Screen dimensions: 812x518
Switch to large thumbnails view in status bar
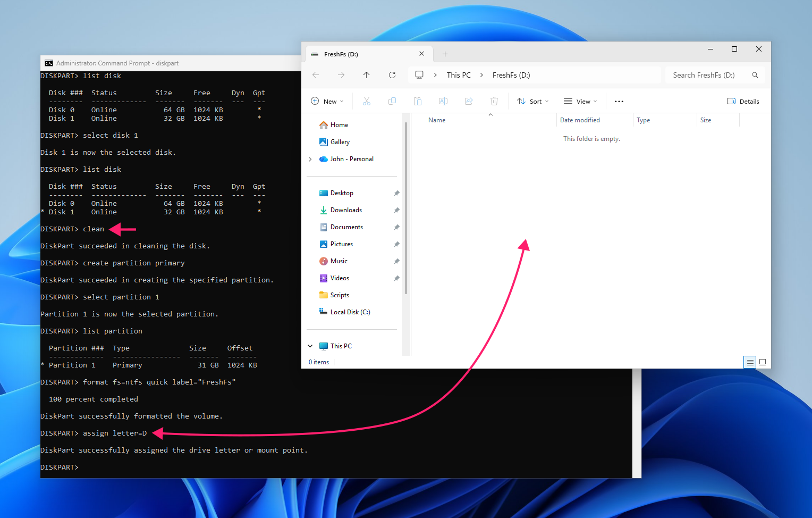point(763,362)
